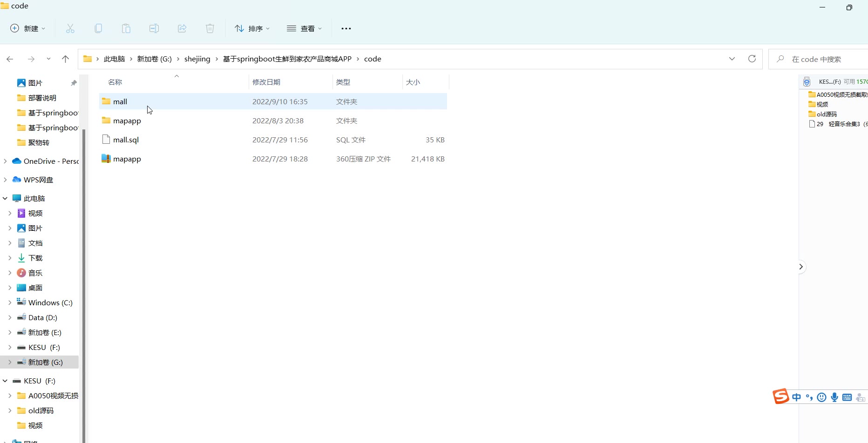The height and width of the screenshot is (443, 868).
Task: Select 部署说明 folder in sidebar
Action: click(42, 98)
